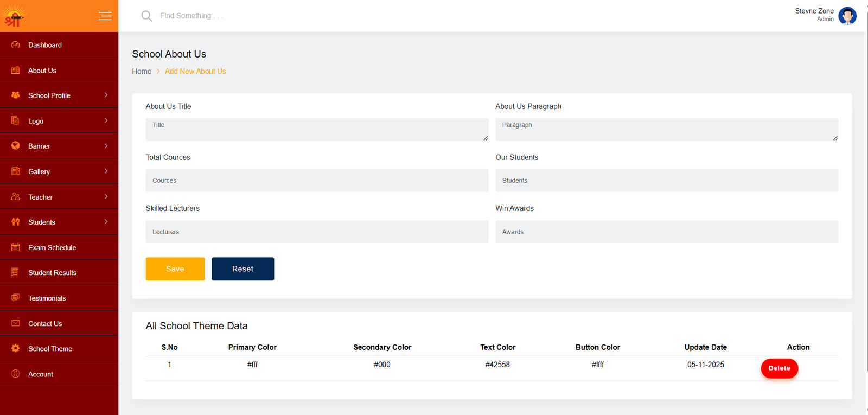The width and height of the screenshot is (868, 415).
Task: Expand the School Profile submenu chevron
Action: click(106, 95)
